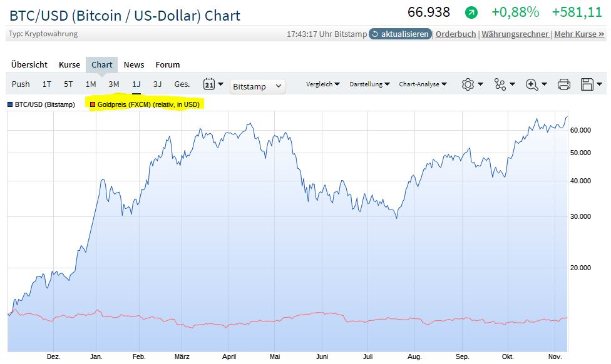Print the chart via printer icon
Screen dimensions: 611x364
click(564, 84)
